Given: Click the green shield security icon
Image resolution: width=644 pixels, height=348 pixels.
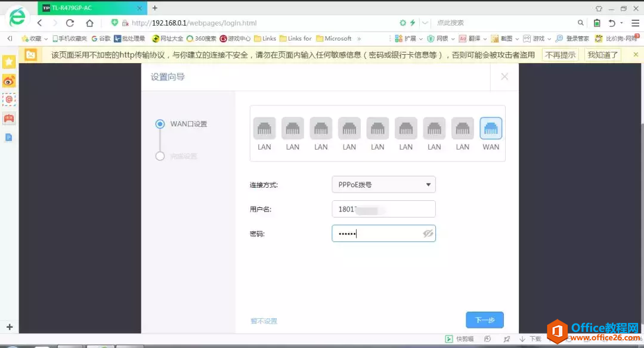Looking at the screenshot, I should (114, 23).
